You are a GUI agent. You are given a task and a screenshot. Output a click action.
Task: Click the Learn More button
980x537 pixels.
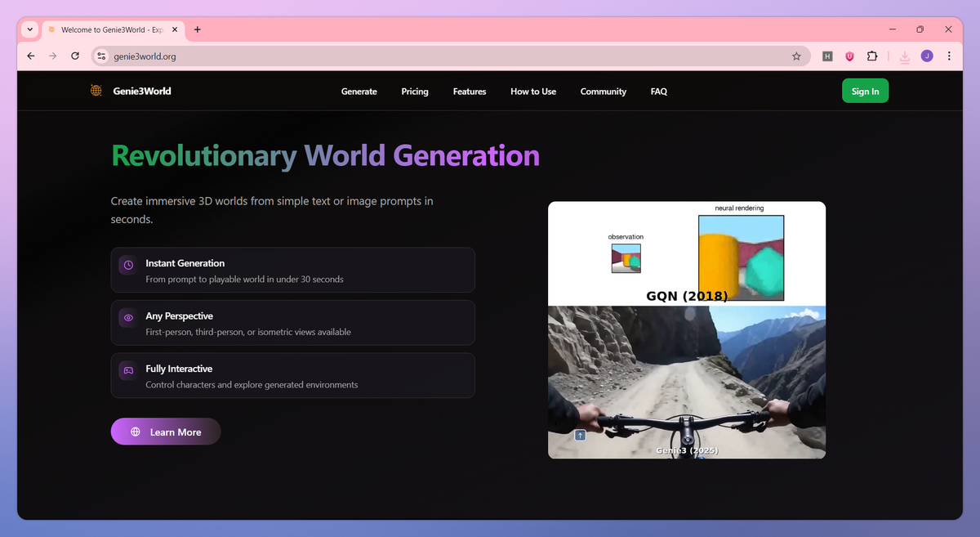click(166, 432)
